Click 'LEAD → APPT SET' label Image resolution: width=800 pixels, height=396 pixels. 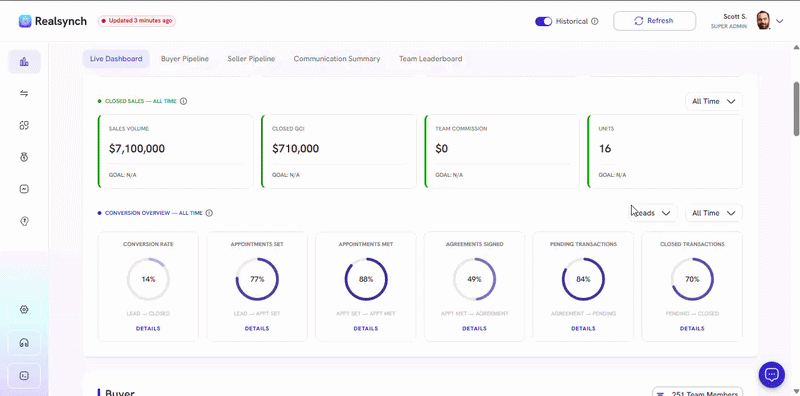(x=257, y=313)
